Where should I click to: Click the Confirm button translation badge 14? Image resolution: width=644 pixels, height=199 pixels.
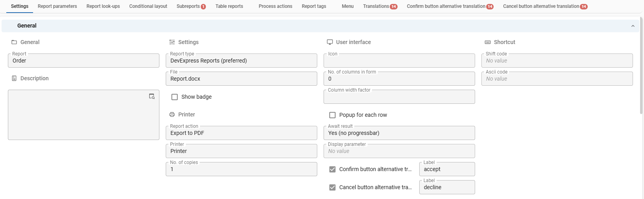pos(490,7)
